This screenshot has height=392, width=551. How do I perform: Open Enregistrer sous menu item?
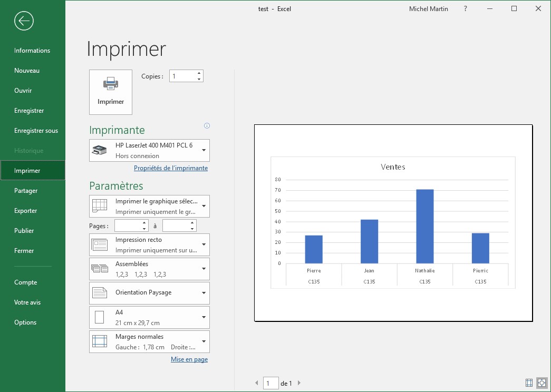coord(36,131)
